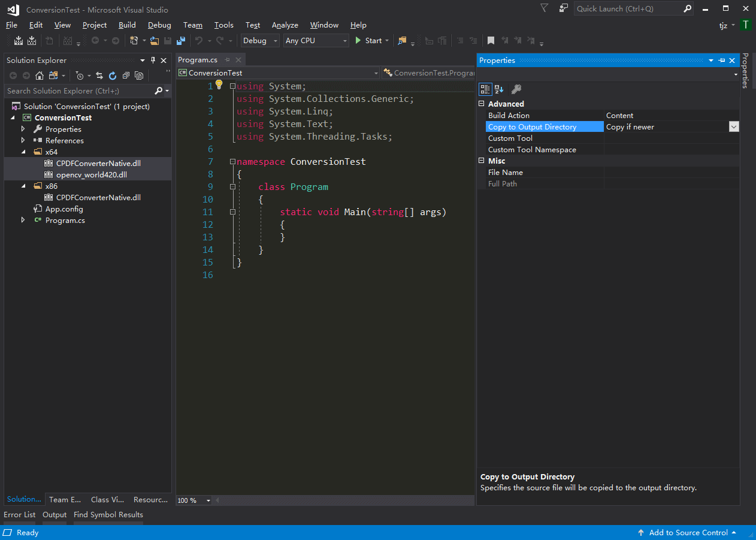Click the Quick Launch search icon

[687, 8]
